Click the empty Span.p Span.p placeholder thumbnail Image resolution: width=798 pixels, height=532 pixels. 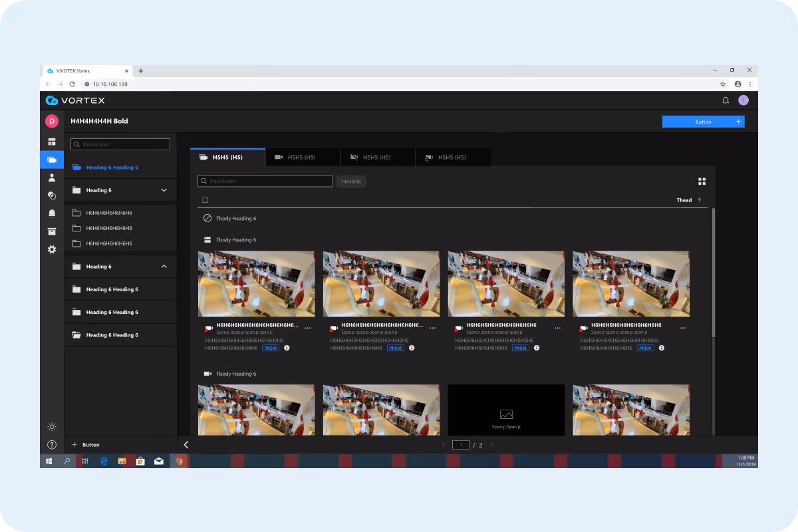tap(506, 410)
